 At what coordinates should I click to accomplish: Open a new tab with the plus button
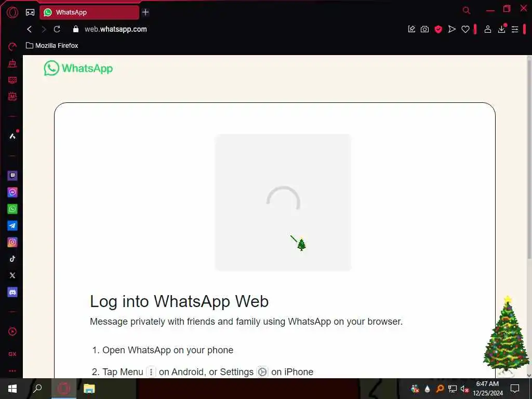(x=145, y=12)
